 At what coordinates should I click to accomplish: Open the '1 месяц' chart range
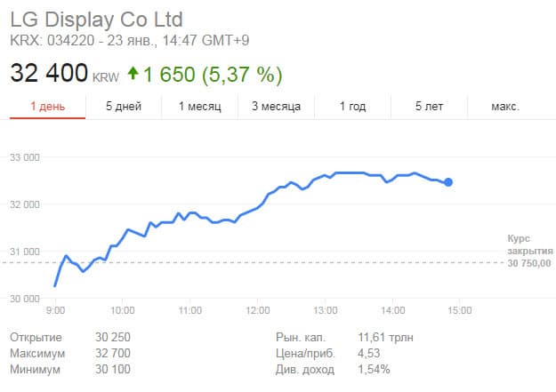tap(200, 107)
